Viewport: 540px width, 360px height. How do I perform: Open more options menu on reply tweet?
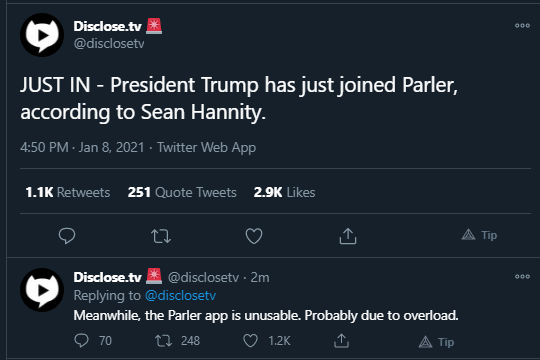coord(522,276)
